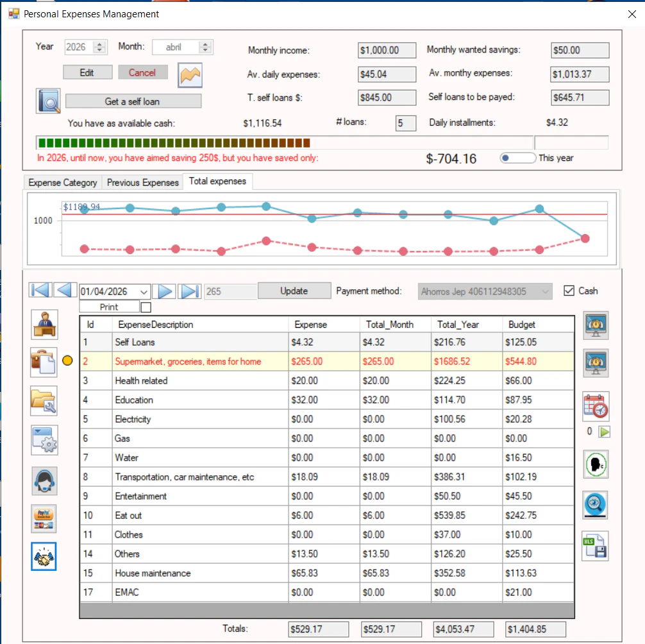Open the date dropdown 01/04/2026

point(144,292)
